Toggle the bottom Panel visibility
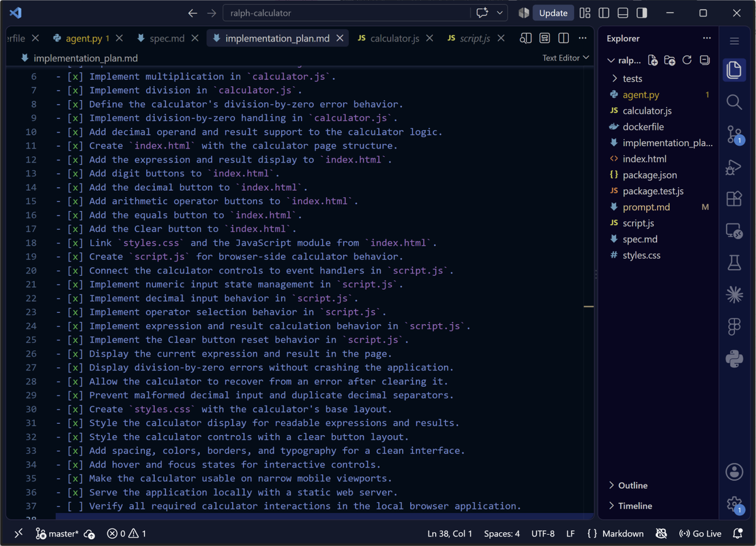Image resolution: width=756 pixels, height=546 pixels. [x=622, y=13]
